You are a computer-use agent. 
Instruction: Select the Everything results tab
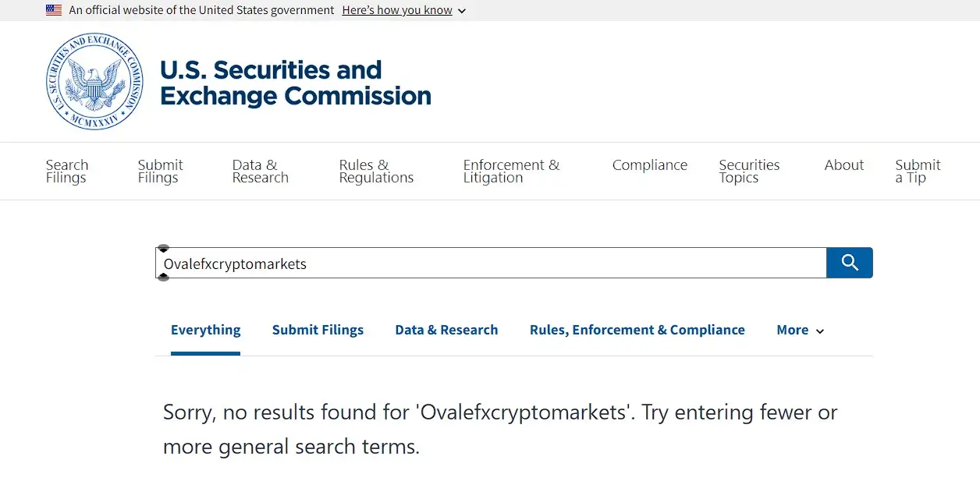coord(205,330)
